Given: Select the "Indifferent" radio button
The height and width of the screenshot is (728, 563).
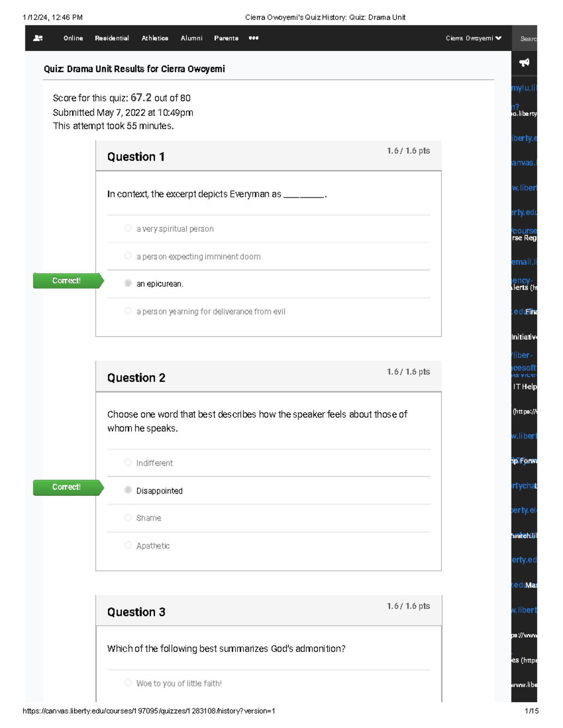Looking at the screenshot, I should 128,462.
